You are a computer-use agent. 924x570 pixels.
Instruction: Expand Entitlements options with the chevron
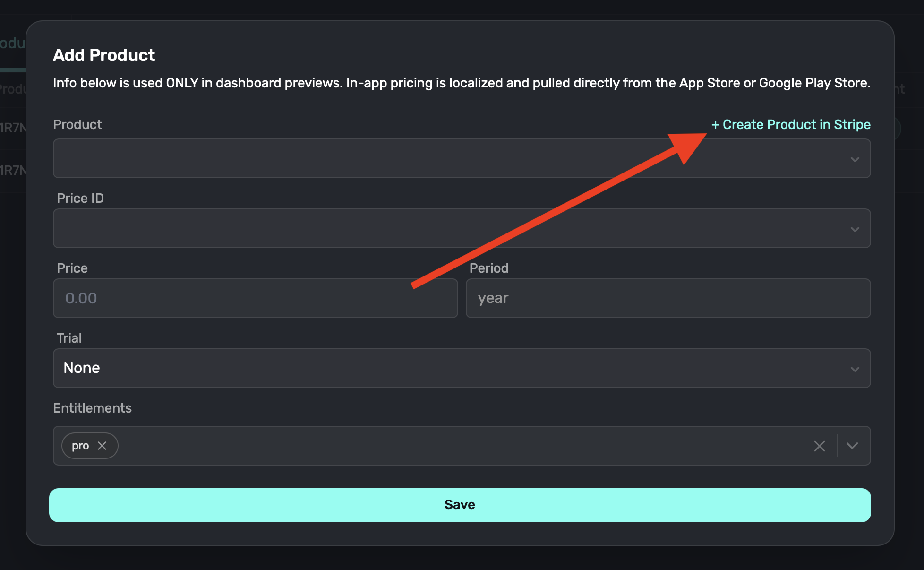pos(852,446)
